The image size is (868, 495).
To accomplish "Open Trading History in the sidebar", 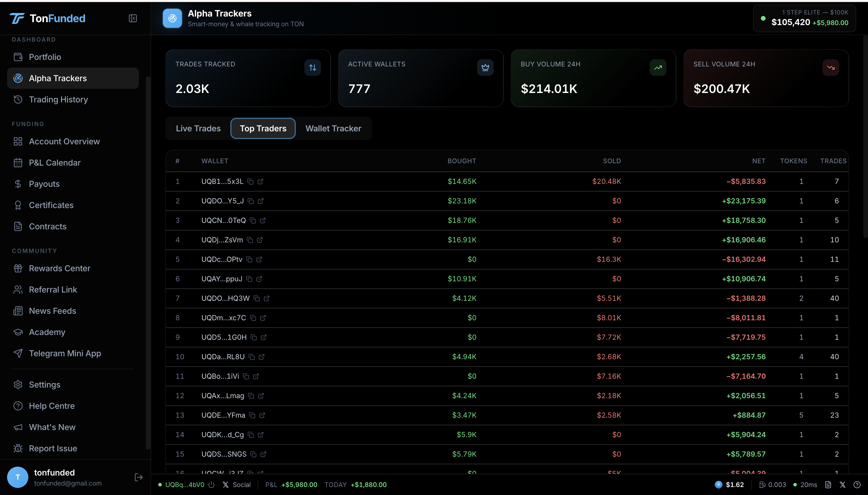I will pyautogui.click(x=73, y=99).
